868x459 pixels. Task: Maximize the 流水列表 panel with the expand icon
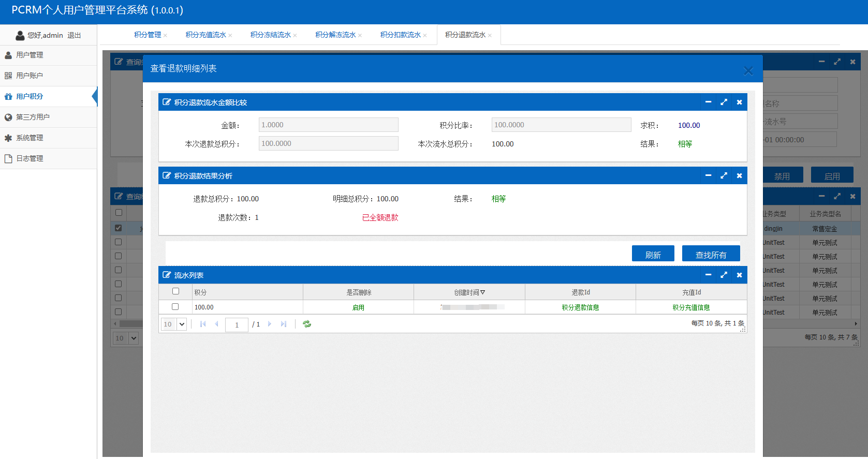coord(724,275)
